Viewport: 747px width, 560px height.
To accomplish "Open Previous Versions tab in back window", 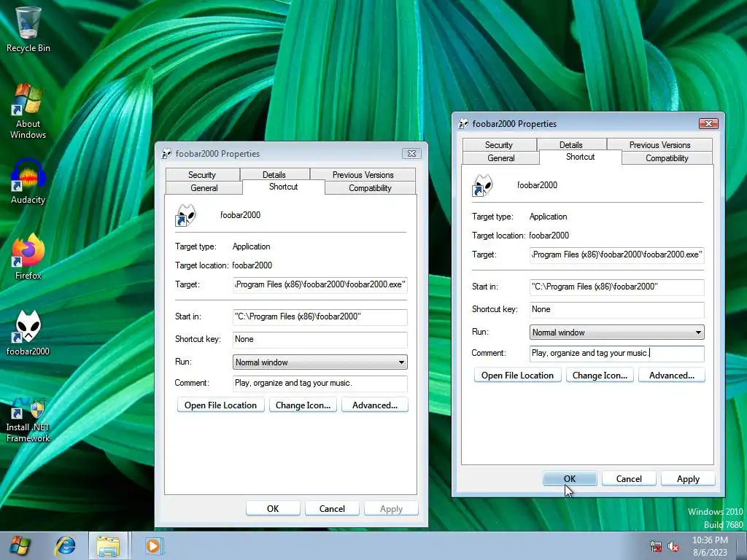I will pos(363,175).
